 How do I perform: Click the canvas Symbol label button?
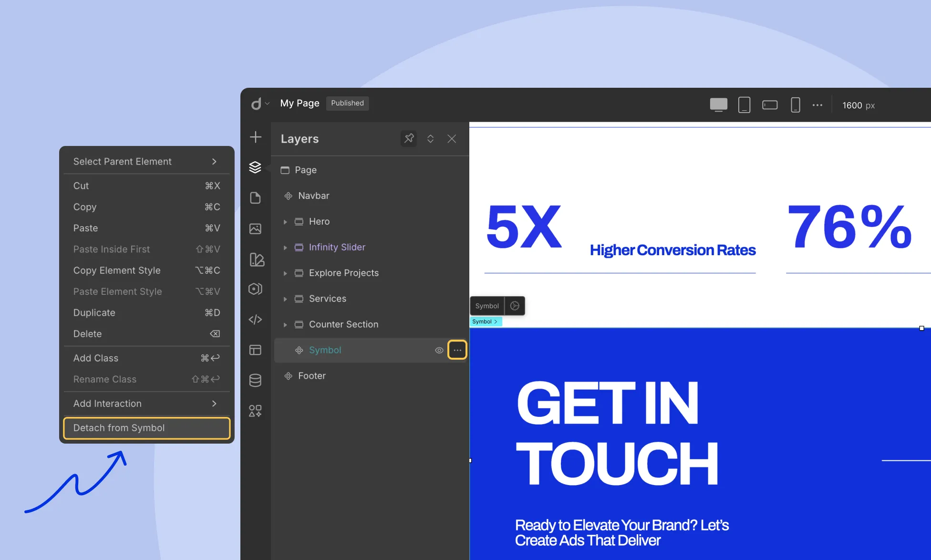[x=487, y=306]
